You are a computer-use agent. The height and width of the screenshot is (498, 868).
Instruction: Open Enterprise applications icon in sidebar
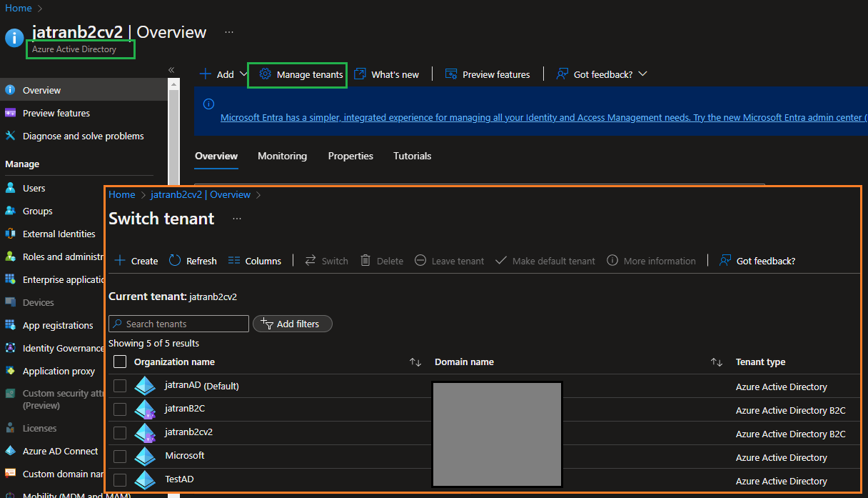coord(10,279)
